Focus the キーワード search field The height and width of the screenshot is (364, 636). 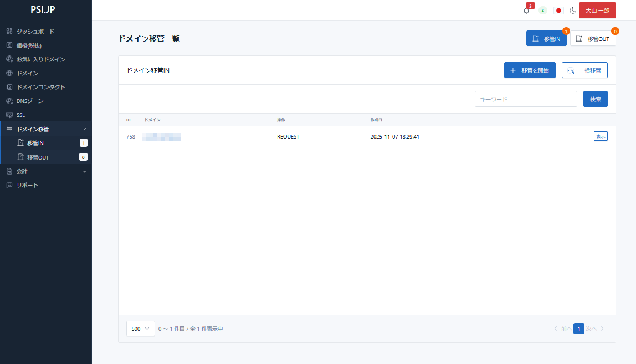pyautogui.click(x=526, y=99)
